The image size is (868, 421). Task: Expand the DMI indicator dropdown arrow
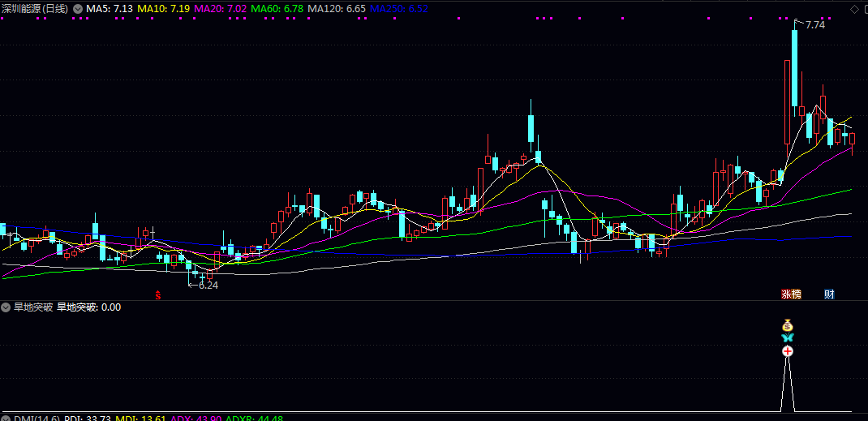tap(6, 419)
